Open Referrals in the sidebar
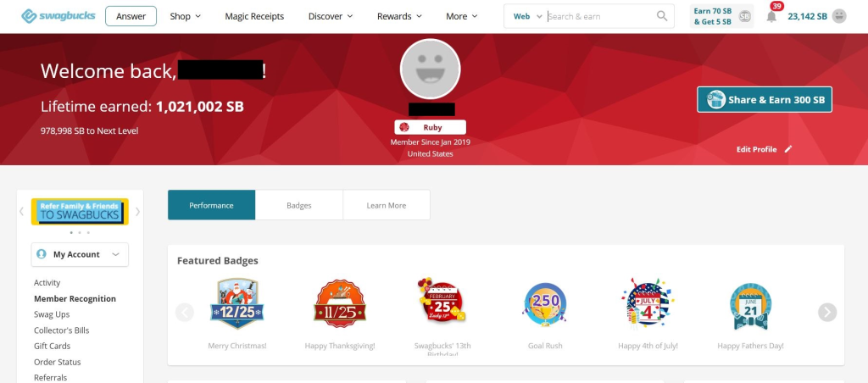Image resolution: width=868 pixels, height=383 pixels. (x=50, y=377)
